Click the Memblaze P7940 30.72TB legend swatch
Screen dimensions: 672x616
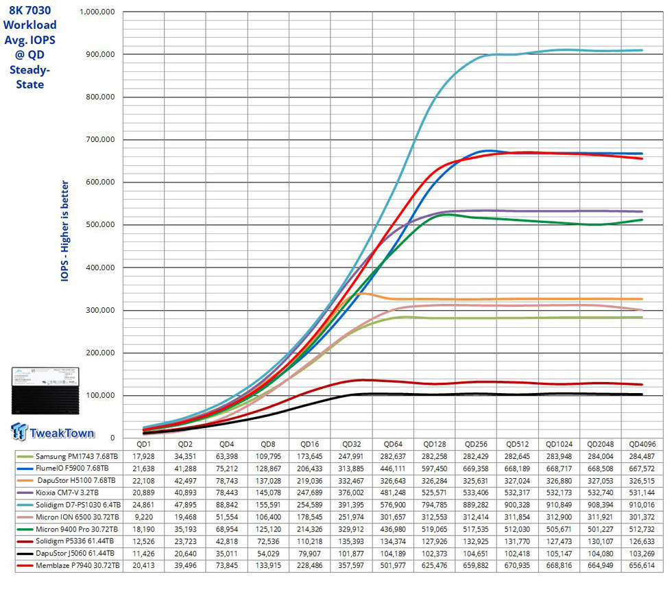pyautogui.click(x=25, y=566)
